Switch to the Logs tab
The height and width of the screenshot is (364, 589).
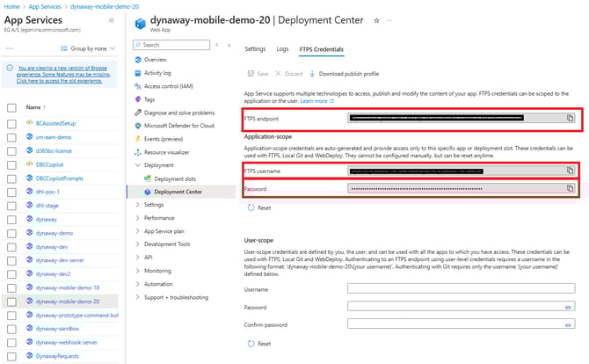(x=281, y=49)
